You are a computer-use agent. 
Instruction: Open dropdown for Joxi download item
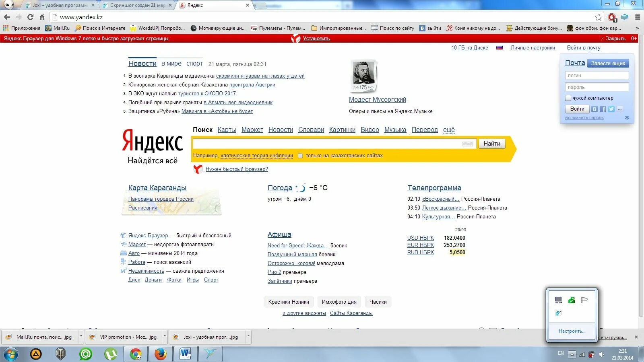pos(248,336)
